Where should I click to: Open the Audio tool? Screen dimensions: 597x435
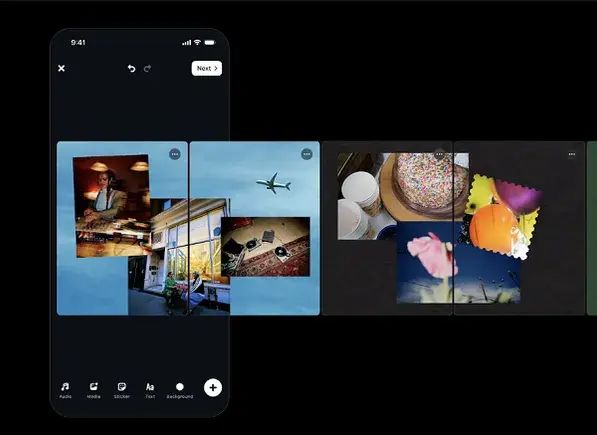click(65, 390)
